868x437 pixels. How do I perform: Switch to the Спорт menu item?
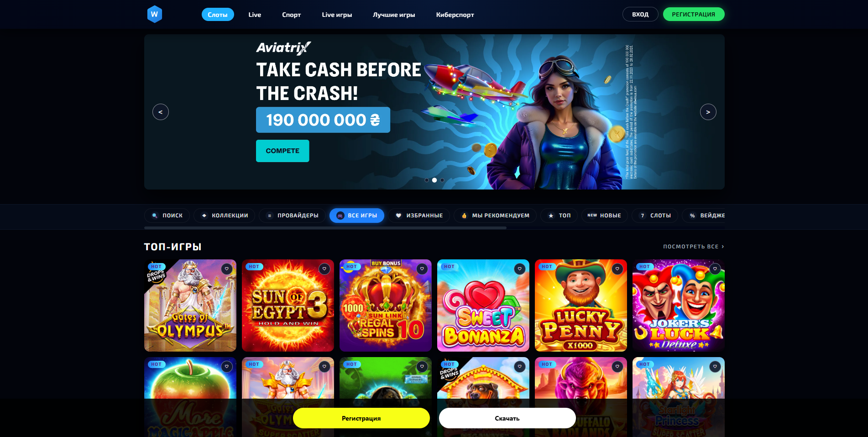pyautogui.click(x=291, y=15)
